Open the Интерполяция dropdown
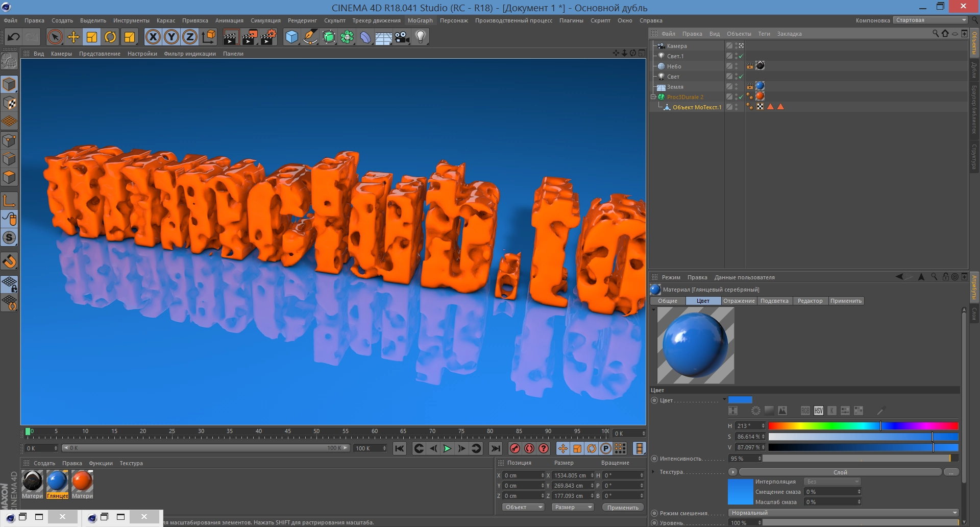Screen dimensions: 980x527 [x=832, y=482]
